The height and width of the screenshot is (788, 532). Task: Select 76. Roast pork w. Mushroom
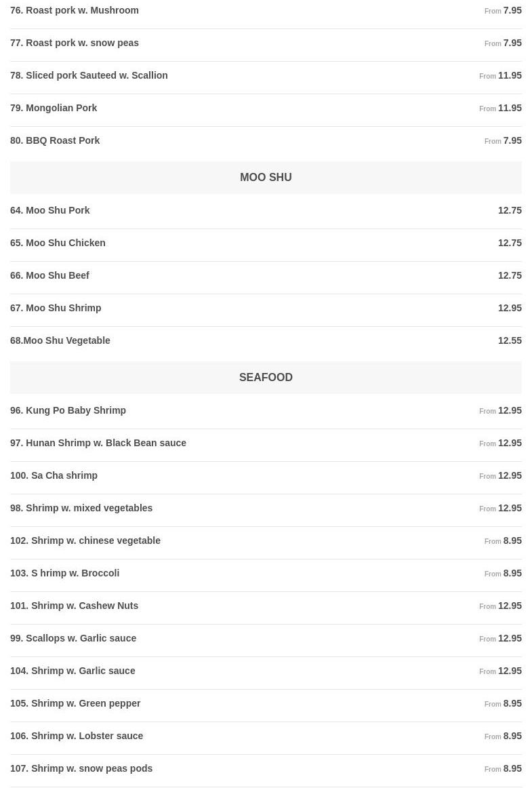coord(75,11)
